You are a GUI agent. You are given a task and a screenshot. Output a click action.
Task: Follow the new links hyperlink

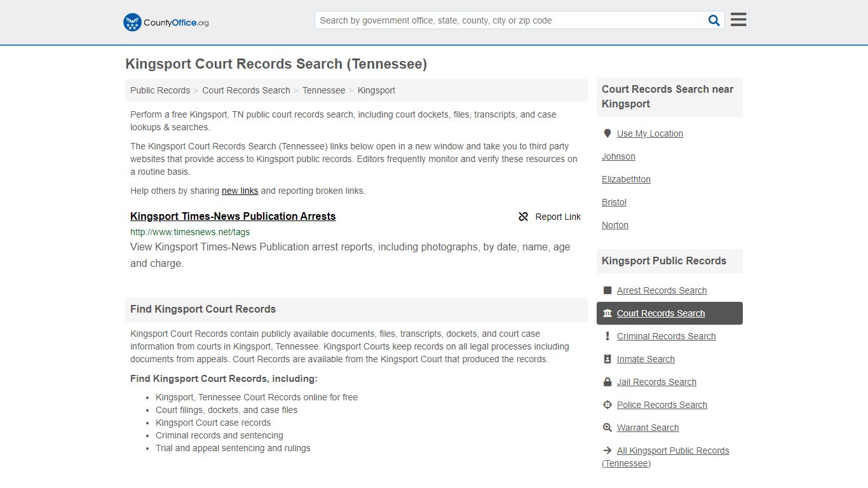click(x=240, y=191)
